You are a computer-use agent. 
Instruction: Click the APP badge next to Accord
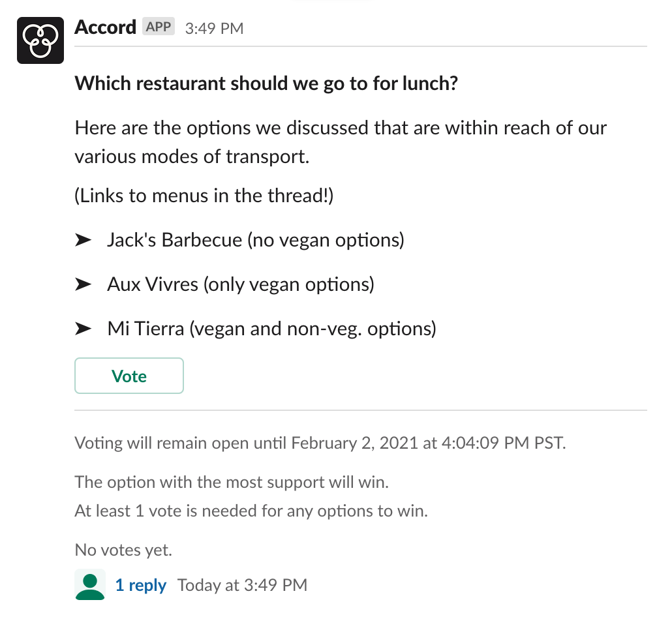157,26
